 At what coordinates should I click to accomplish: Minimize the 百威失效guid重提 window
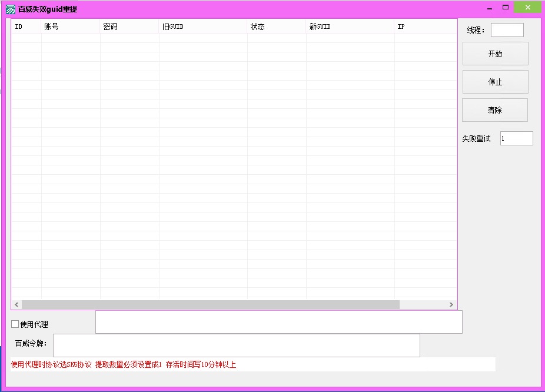(488, 8)
